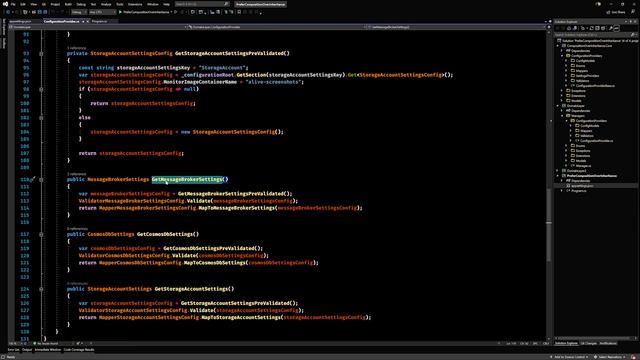Screen dimensions: 640x360
Task: Switch to the appsettings.json editor tab
Action: (20, 21)
